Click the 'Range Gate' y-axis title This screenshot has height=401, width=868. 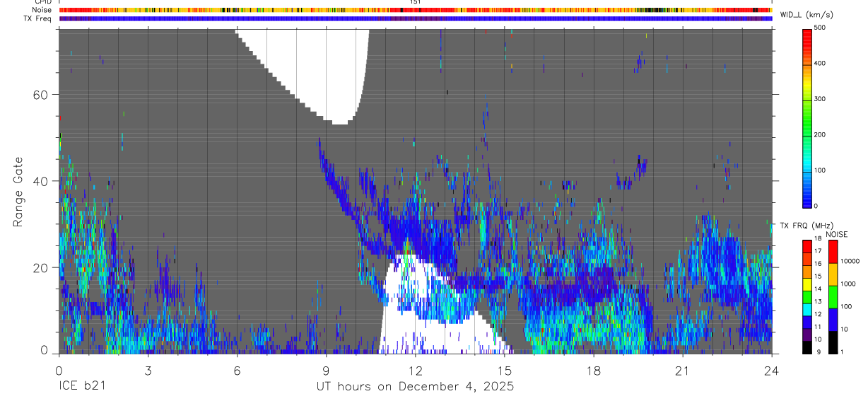tap(18, 191)
